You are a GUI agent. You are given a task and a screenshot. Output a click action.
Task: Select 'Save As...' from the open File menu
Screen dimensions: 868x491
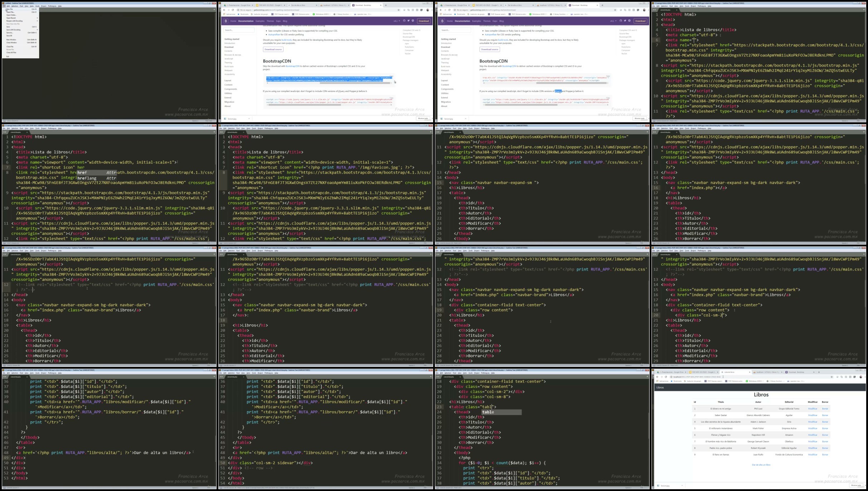click(x=10, y=33)
